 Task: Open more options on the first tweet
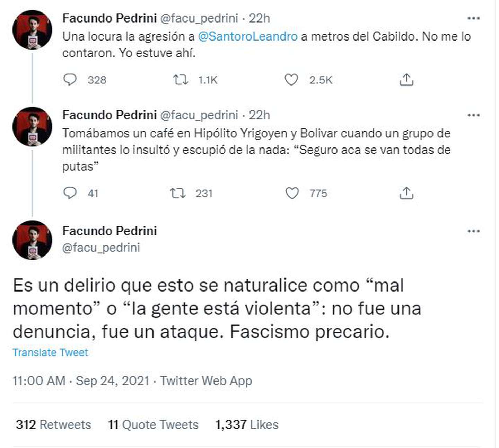coord(473,18)
